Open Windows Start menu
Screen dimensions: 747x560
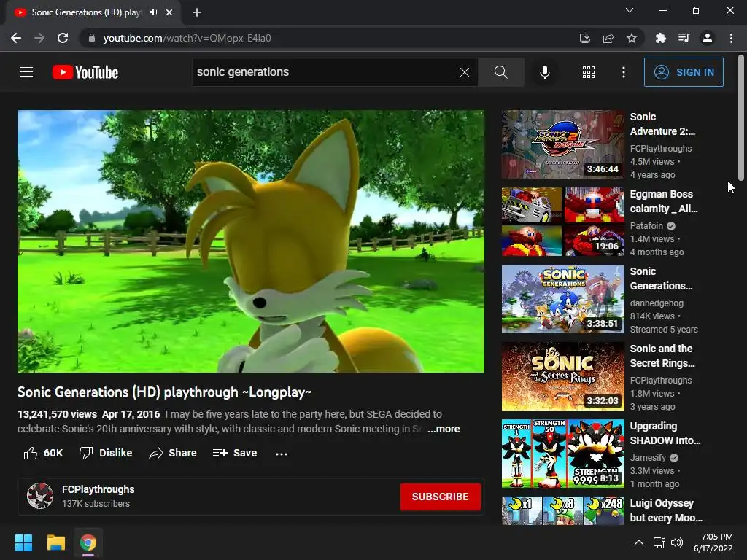pyautogui.click(x=23, y=542)
